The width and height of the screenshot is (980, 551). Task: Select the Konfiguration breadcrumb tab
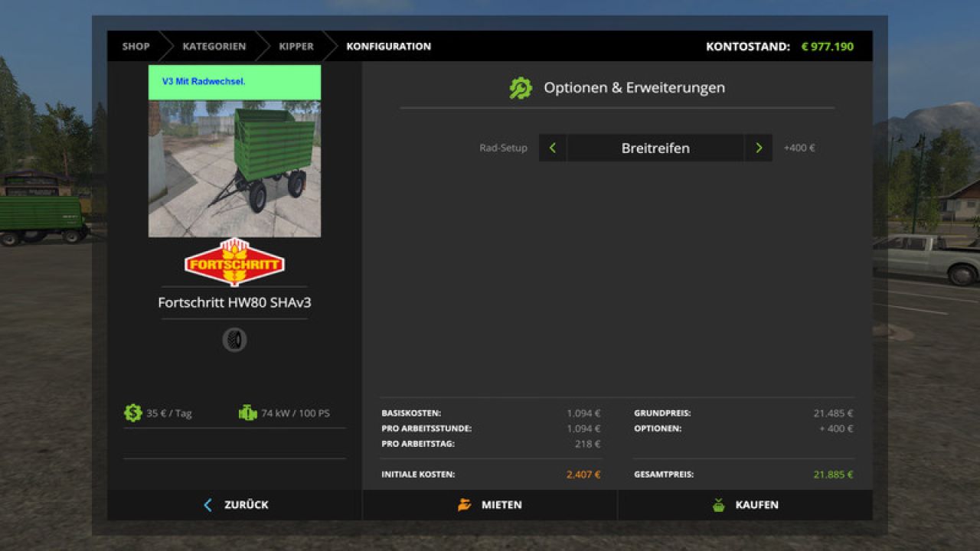point(388,47)
